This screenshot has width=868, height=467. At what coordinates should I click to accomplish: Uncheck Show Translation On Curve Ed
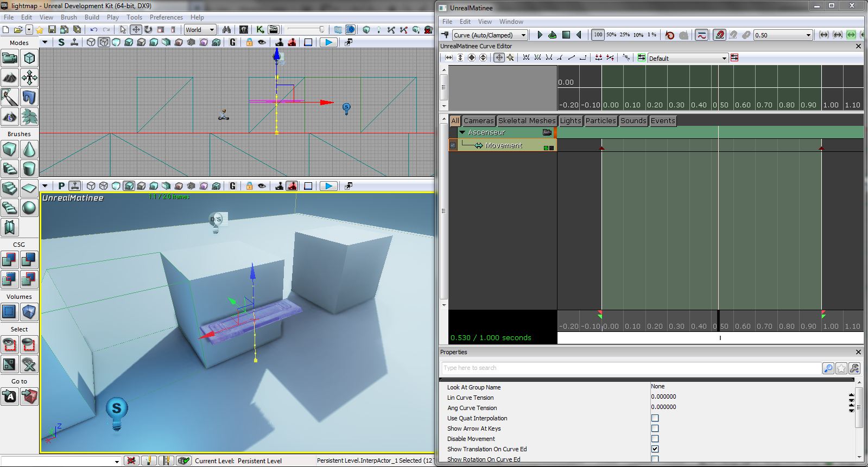pos(655,449)
